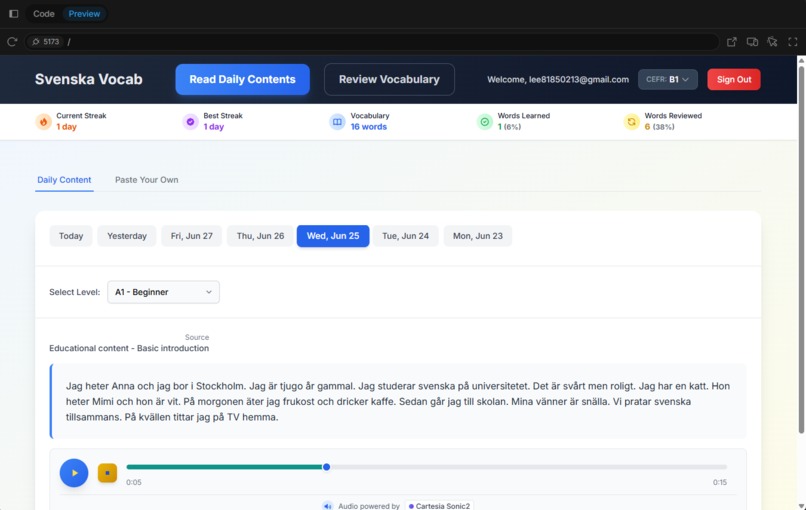Viewport: 806px width, 510px height.
Task: Click the Best Streak "1 day" value
Action: click(x=214, y=126)
